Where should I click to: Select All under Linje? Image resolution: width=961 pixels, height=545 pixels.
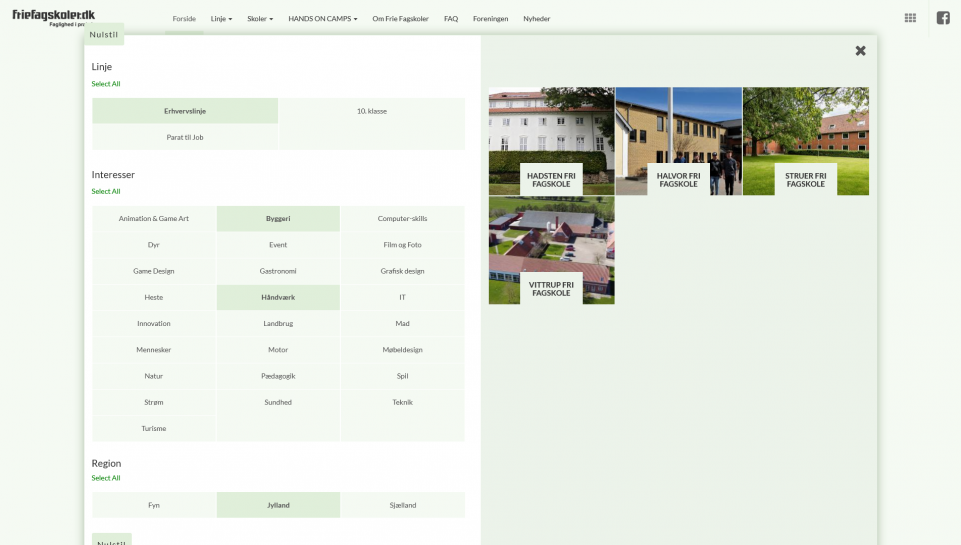click(106, 84)
